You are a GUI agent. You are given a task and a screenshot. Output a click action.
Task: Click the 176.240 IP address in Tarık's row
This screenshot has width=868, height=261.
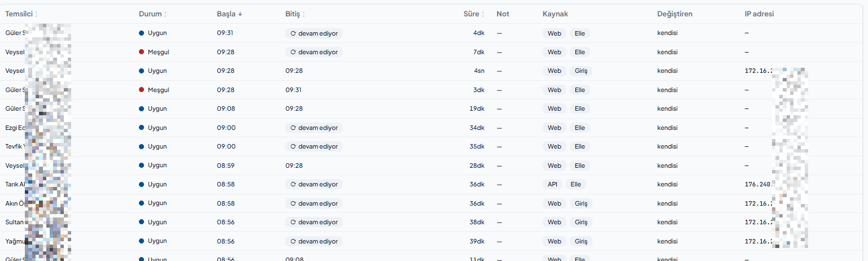pyautogui.click(x=758, y=185)
